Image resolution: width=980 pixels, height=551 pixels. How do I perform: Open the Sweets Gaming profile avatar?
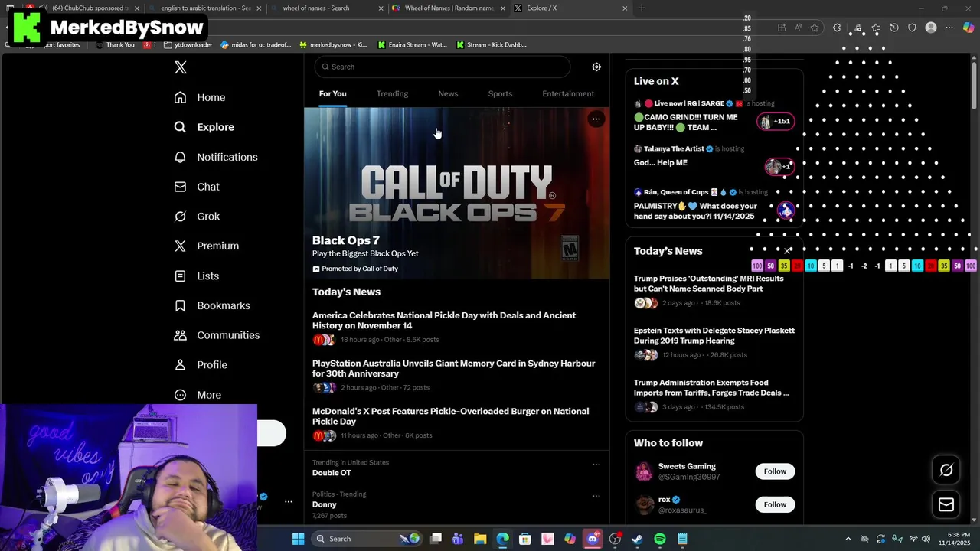(x=644, y=471)
